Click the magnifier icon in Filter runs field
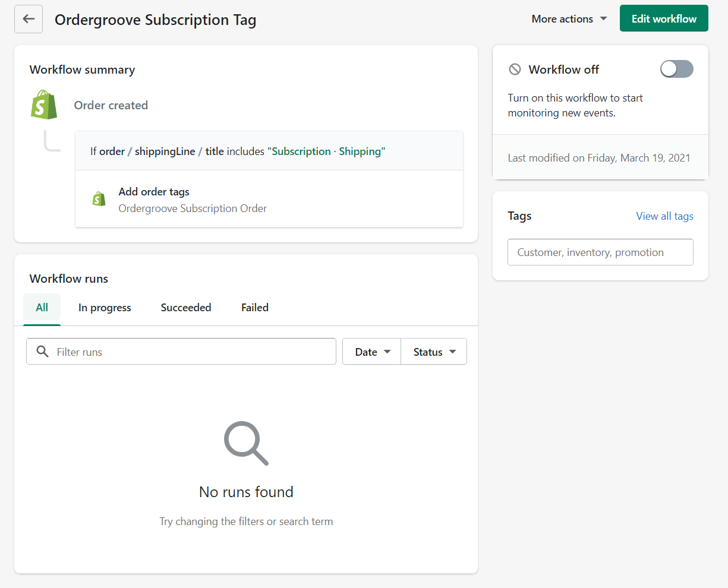This screenshot has width=728, height=588. coord(42,351)
